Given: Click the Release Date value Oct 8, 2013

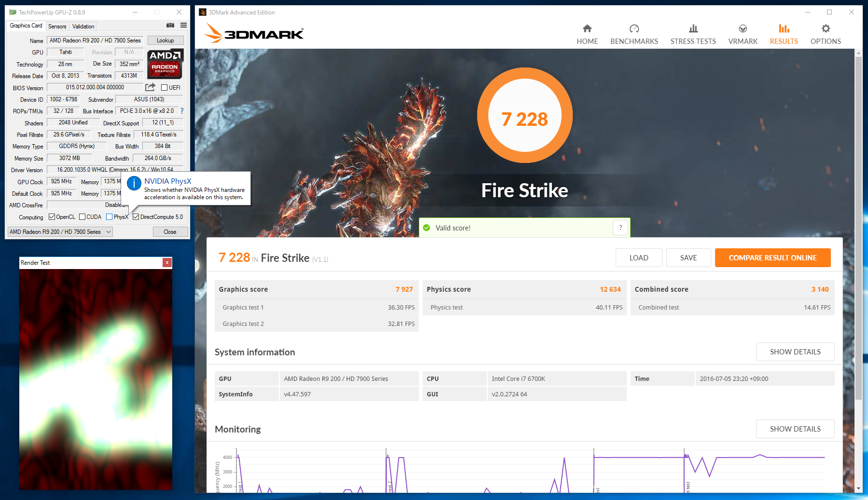Looking at the screenshot, I should click(65, 76).
